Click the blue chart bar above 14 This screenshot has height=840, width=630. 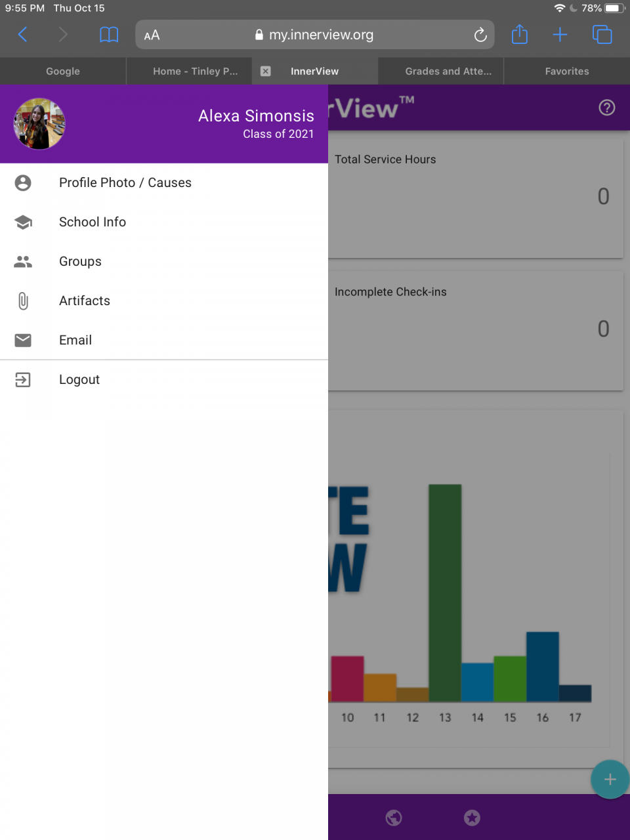click(478, 682)
